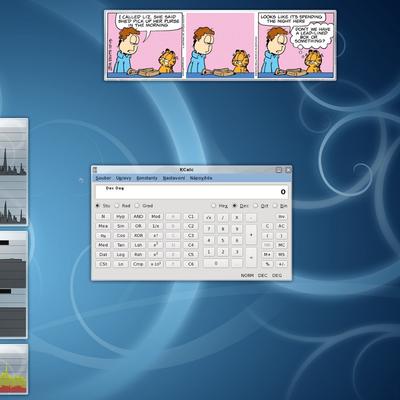
Task: Open the Úpravy menu in KCalc
Action: [124, 178]
